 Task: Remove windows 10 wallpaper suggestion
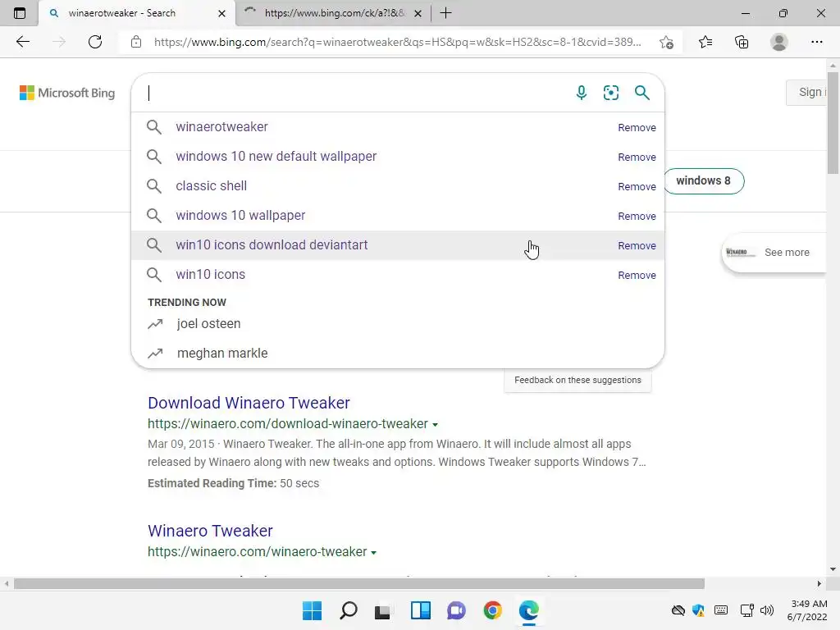[x=637, y=216]
